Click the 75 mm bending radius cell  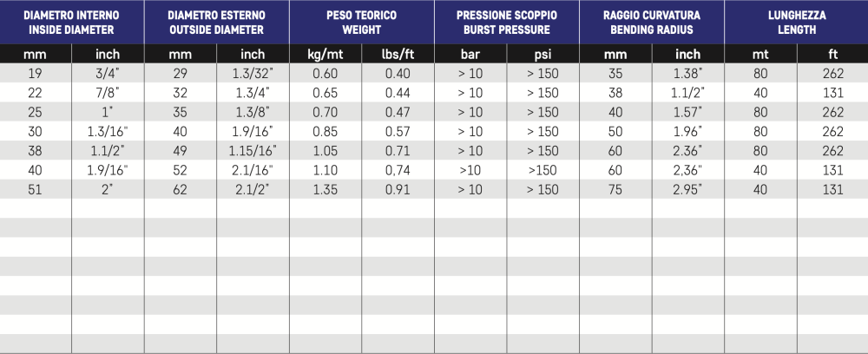point(615,188)
